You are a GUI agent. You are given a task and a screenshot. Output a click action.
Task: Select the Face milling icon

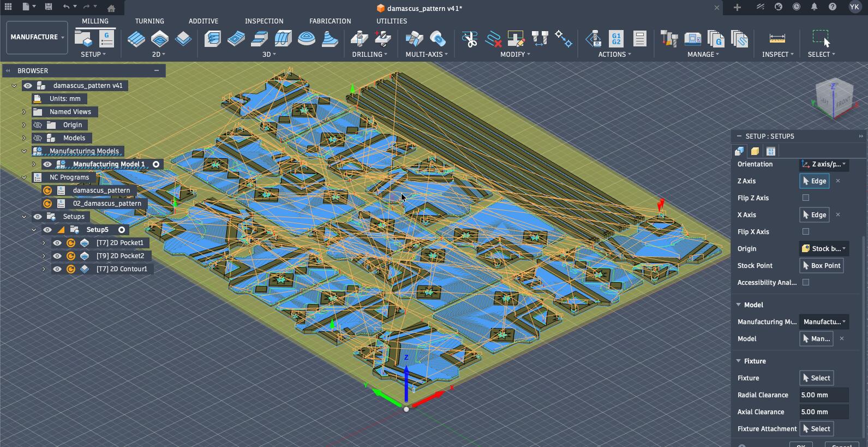tap(183, 39)
